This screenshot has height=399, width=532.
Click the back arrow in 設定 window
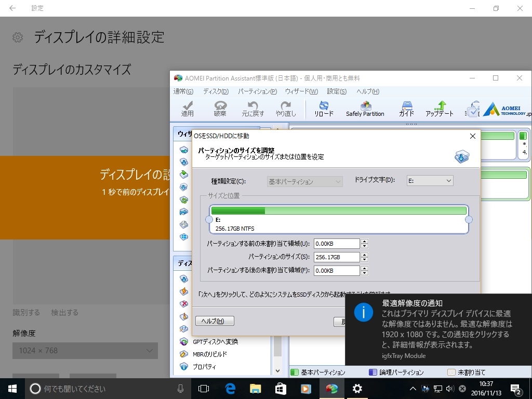click(x=12, y=8)
